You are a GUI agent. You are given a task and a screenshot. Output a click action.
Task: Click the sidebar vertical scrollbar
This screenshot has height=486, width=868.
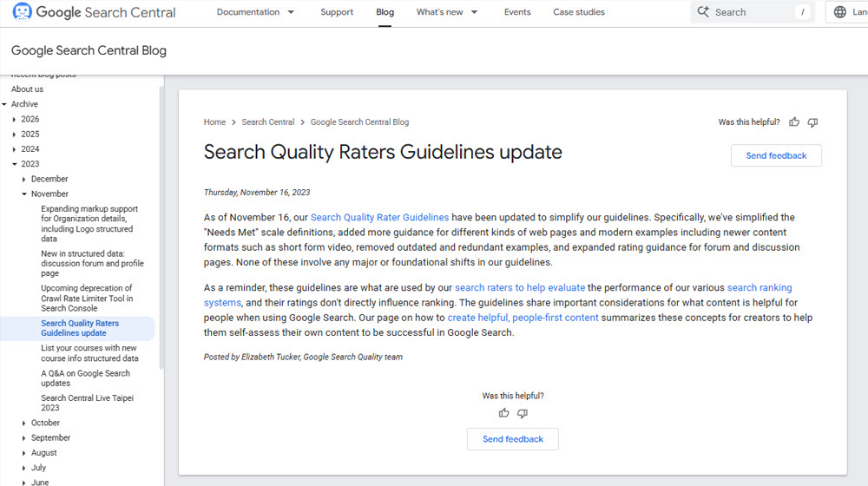pos(161,226)
